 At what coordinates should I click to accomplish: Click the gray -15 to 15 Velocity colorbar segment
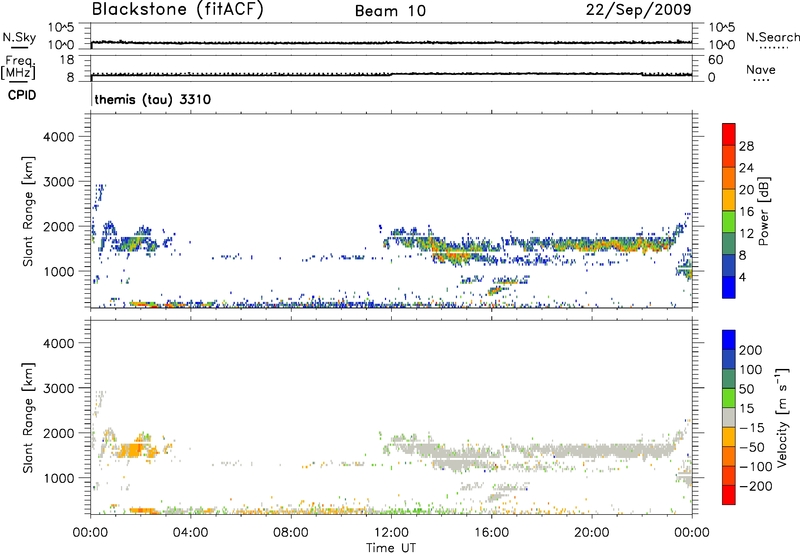tap(729, 417)
